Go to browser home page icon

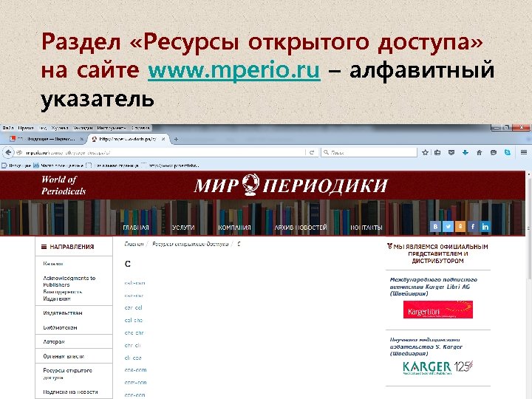click(479, 152)
